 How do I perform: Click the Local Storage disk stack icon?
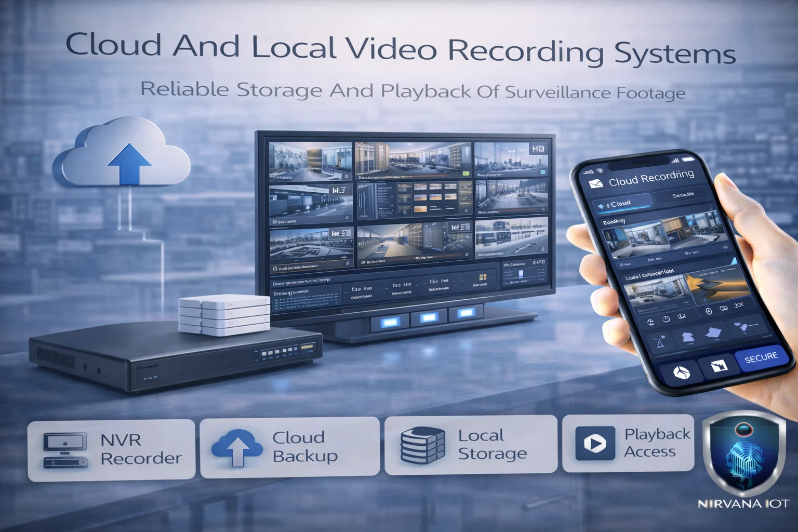[x=422, y=445]
